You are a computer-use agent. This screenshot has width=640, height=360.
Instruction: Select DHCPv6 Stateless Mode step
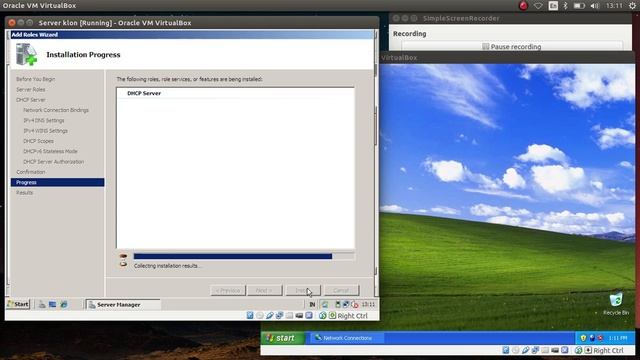(50, 151)
